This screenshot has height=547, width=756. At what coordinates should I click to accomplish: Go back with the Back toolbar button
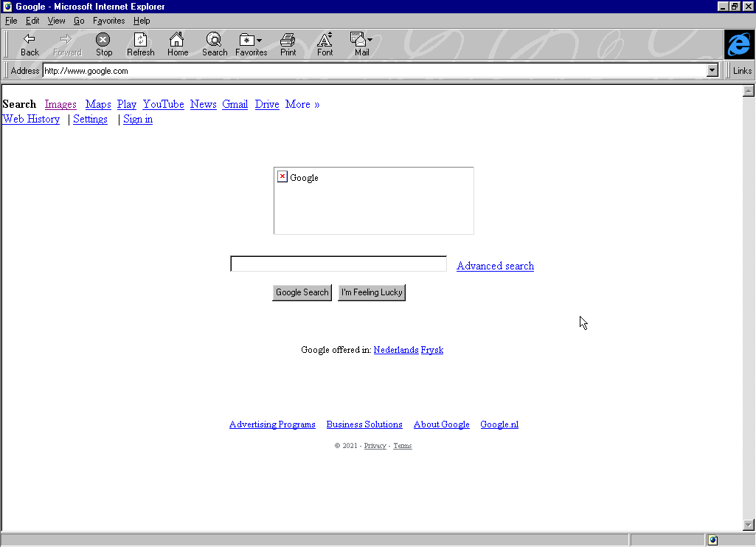click(30, 44)
